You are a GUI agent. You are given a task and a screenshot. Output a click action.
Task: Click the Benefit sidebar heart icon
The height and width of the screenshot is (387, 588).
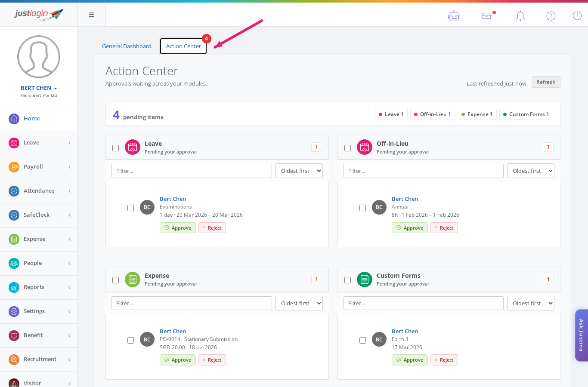pos(14,335)
